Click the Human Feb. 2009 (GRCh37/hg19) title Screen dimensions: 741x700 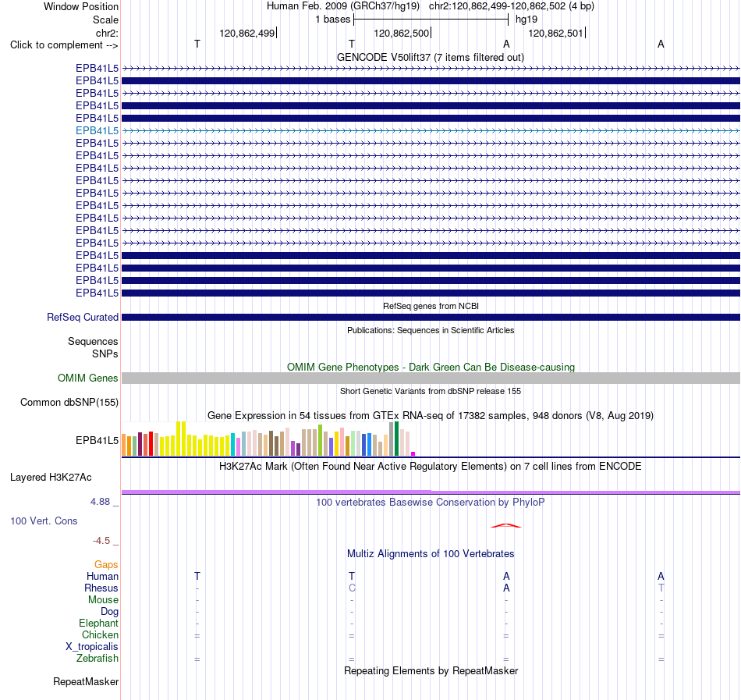pos(343,6)
